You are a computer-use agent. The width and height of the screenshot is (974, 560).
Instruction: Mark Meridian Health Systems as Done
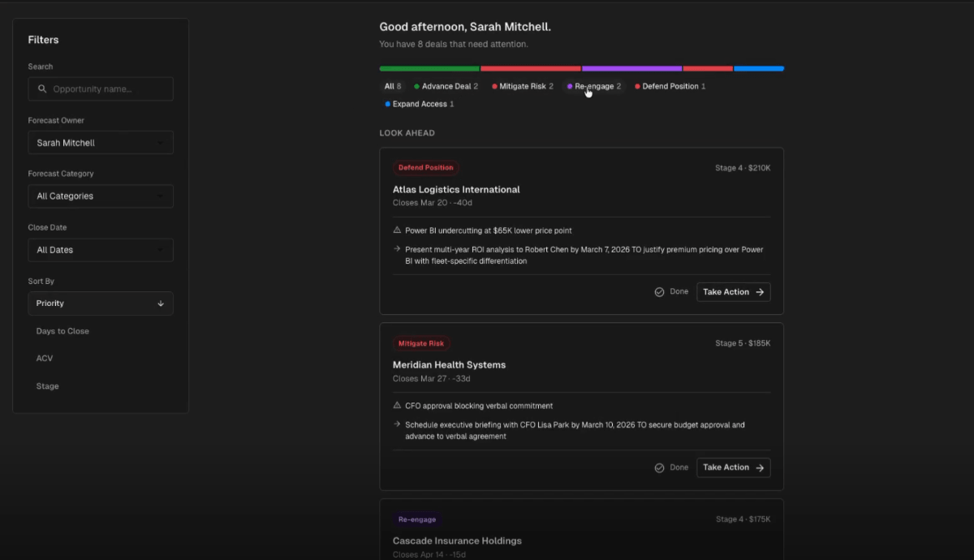click(671, 467)
